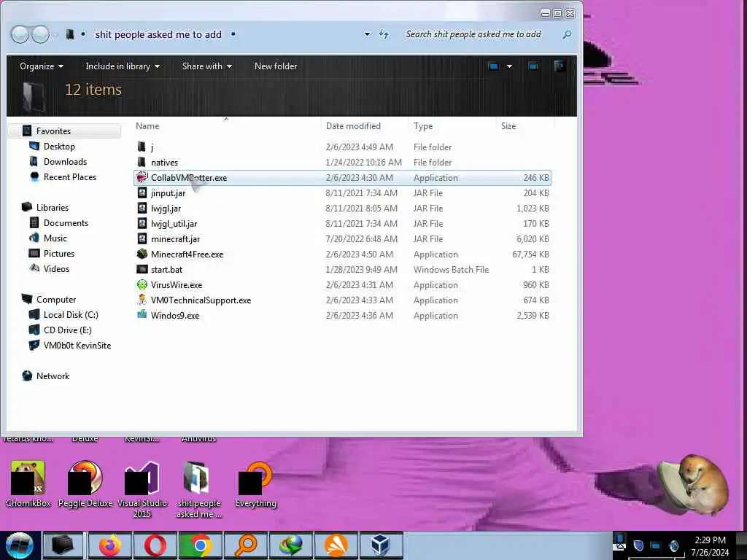Sort by the Type column header
Viewport: 747px width, 560px height.
(x=423, y=125)
